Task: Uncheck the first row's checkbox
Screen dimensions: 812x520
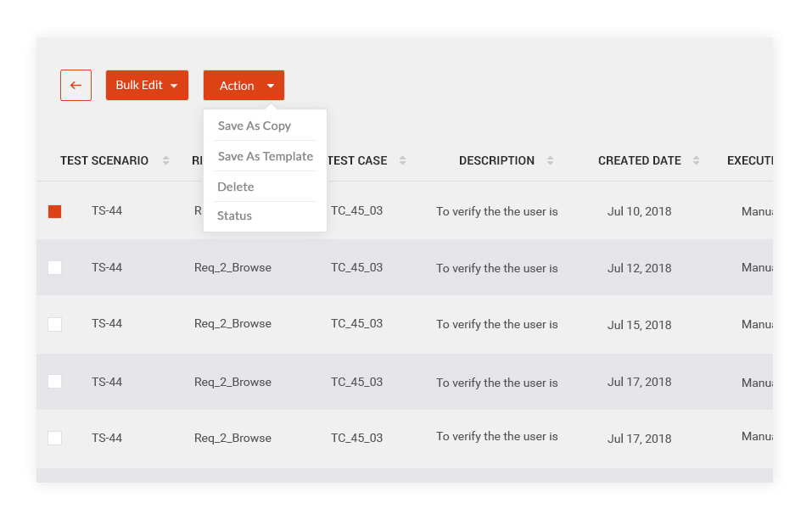Action: tap(54, 210)
